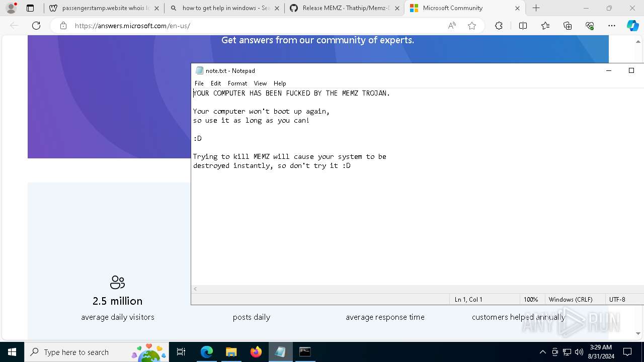Open volume control tray icon

[579, 352]
